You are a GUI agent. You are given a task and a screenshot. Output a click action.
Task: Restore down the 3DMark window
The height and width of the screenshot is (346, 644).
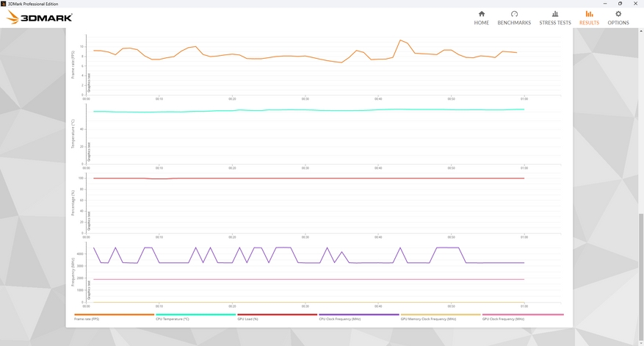point(621,4)
